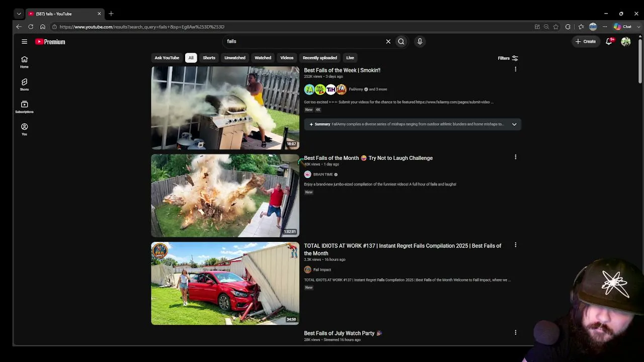644x362 pixels.
Task: Click the magnifying glass search button
Action: (401, 42)
